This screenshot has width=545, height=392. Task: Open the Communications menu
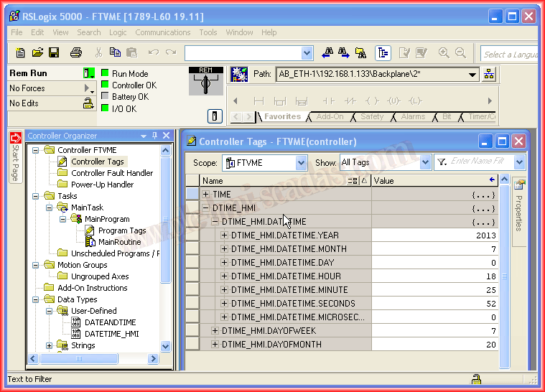tap(162, 32)
